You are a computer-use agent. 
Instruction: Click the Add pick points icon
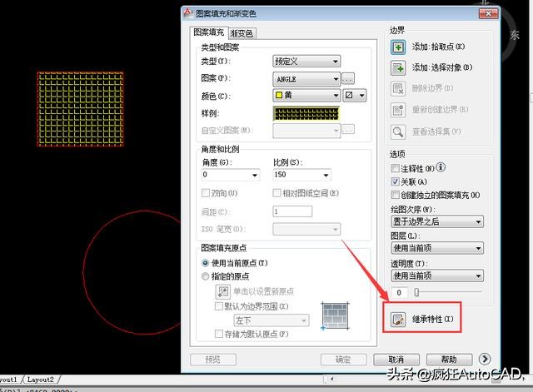pos(398,47)
